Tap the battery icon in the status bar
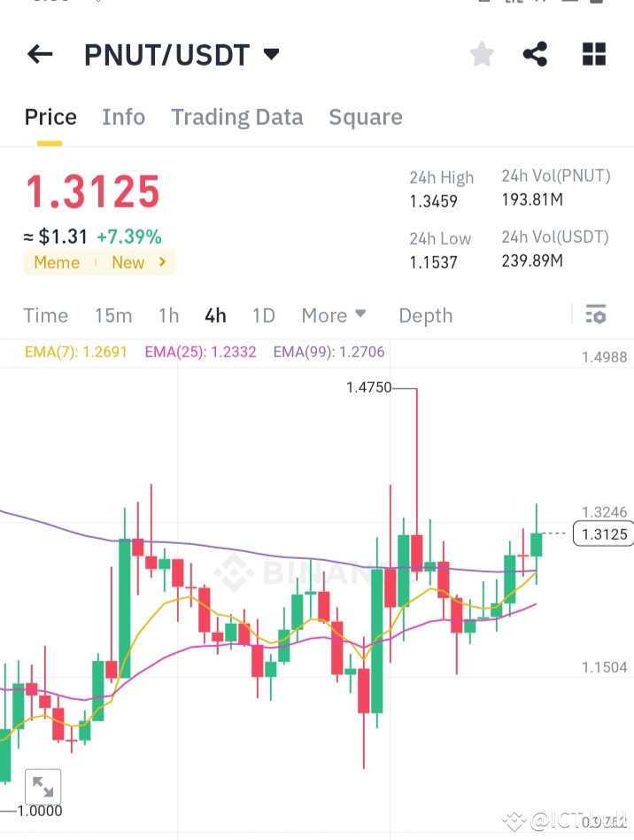The width and height of the screenshot is (634, 840). pyautogui.click(x=596, y=3)
